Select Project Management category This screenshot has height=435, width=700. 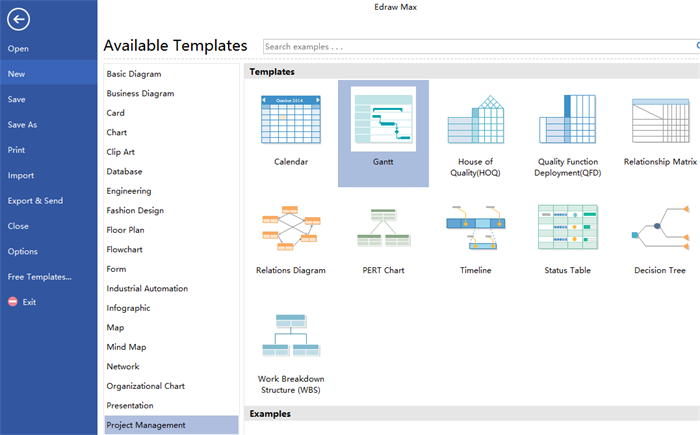(171, 425)
